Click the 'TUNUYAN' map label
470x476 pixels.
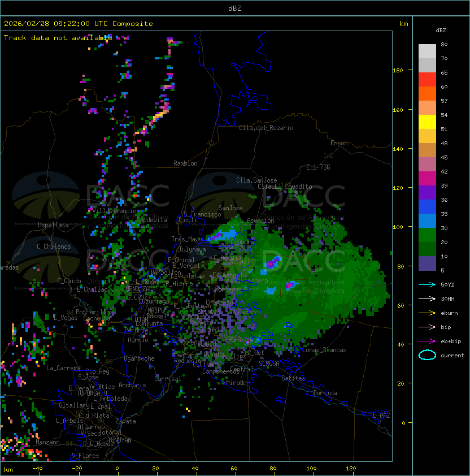[120, 440]
